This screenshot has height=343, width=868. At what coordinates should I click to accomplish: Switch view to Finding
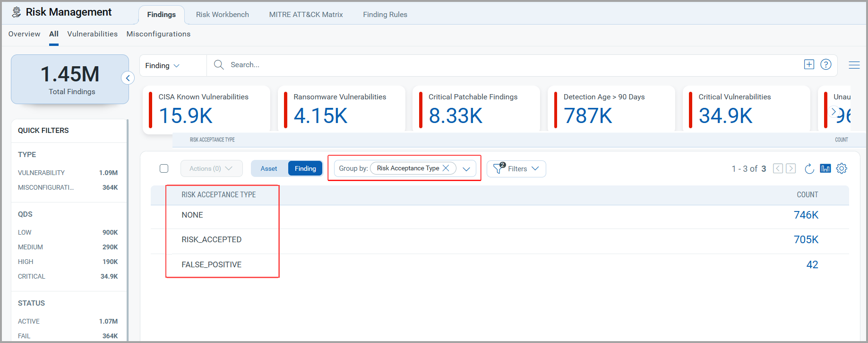(305, 168)
